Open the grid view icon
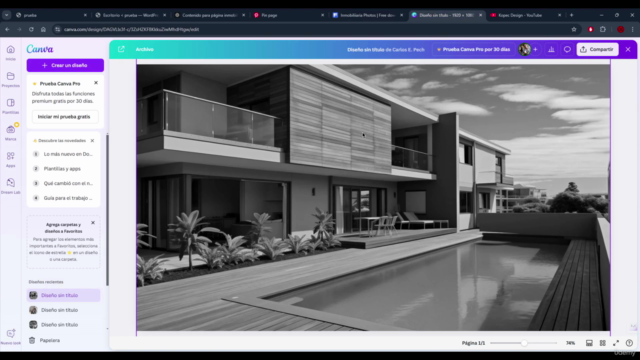Screen dimensions: 640x360 (602, 343)
